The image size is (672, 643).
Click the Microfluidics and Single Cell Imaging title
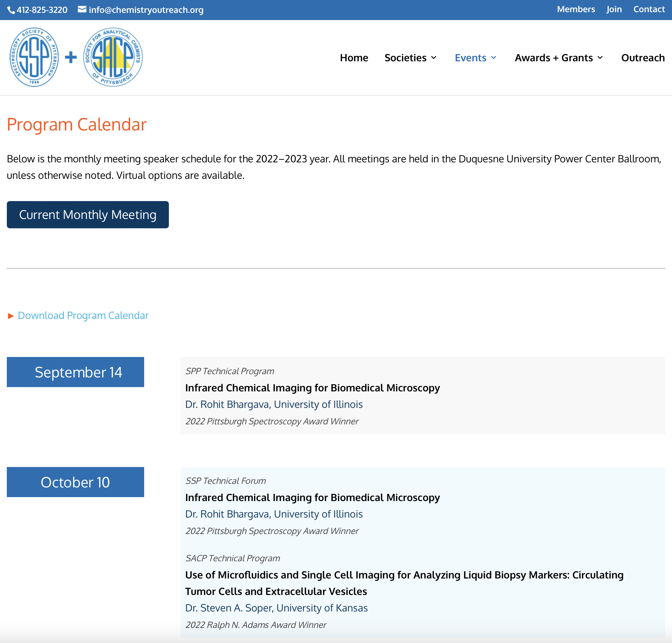(x=404, y=583)
